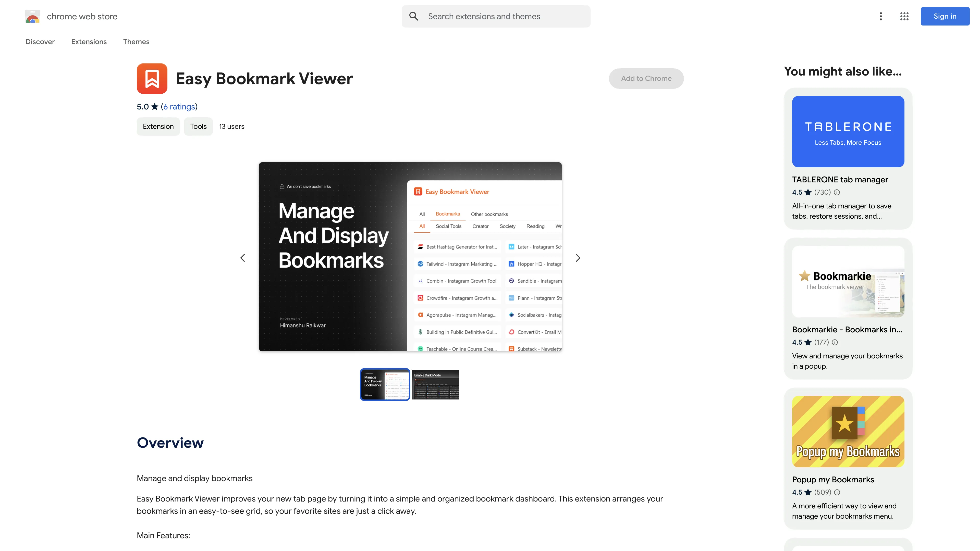This screenshot has width=980, height=551.
Task: Click the Sign in button
Action: pyautogui.click(x=945, y=16)
